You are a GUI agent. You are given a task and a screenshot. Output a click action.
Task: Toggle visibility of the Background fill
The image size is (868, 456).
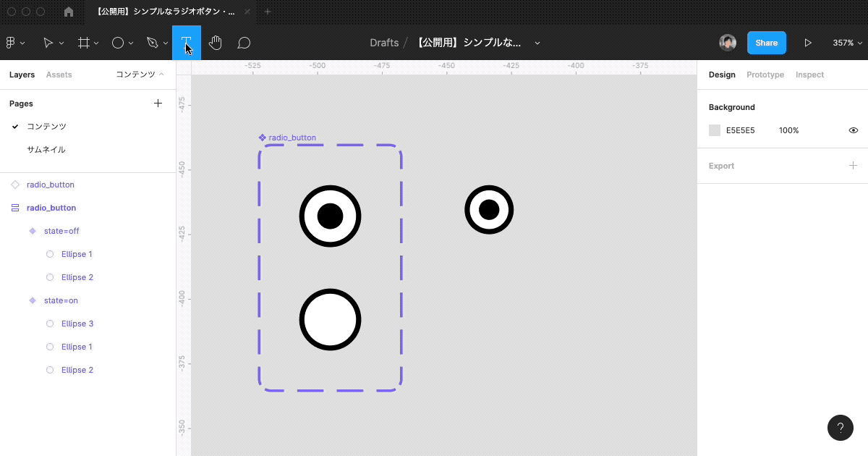[x=853, y=130]
